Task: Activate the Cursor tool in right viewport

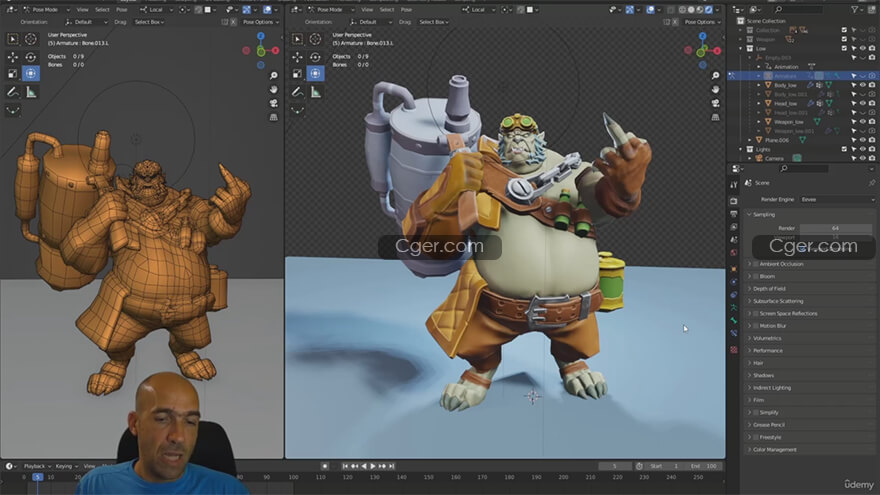Action: tap(315, 39)
